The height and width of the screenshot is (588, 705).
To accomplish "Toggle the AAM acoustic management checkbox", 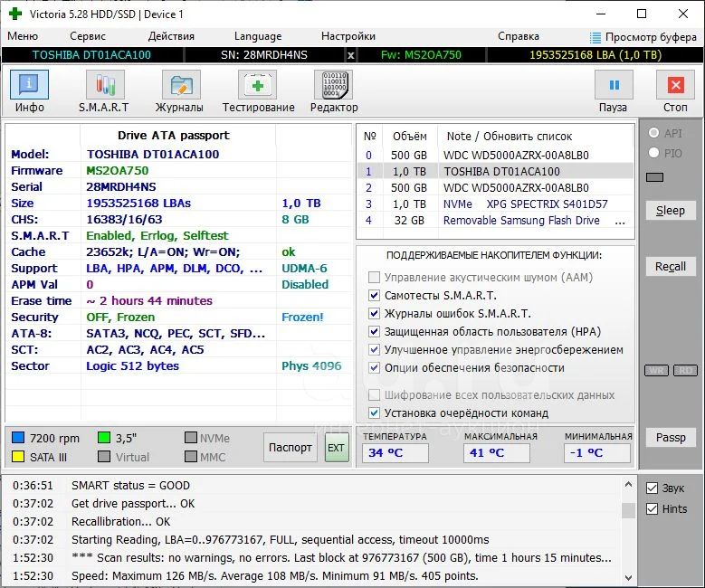I will click(x=374, y=278).
